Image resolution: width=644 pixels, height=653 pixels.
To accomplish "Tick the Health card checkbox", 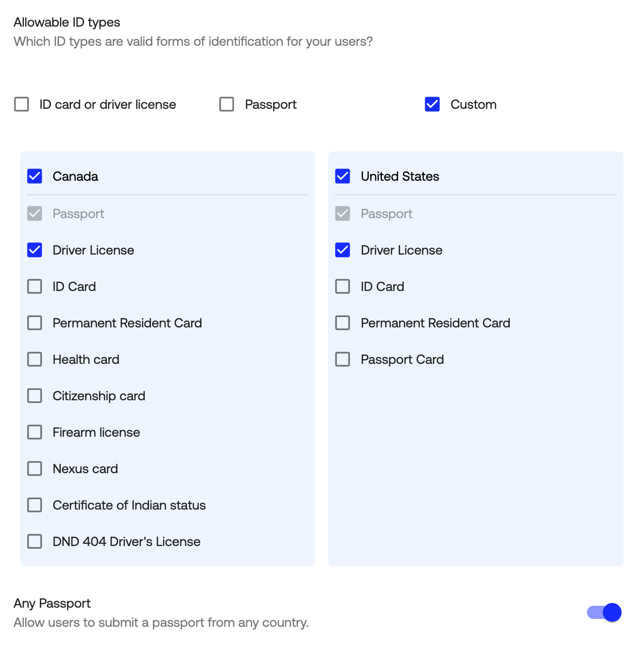I will tap(35, 359).
